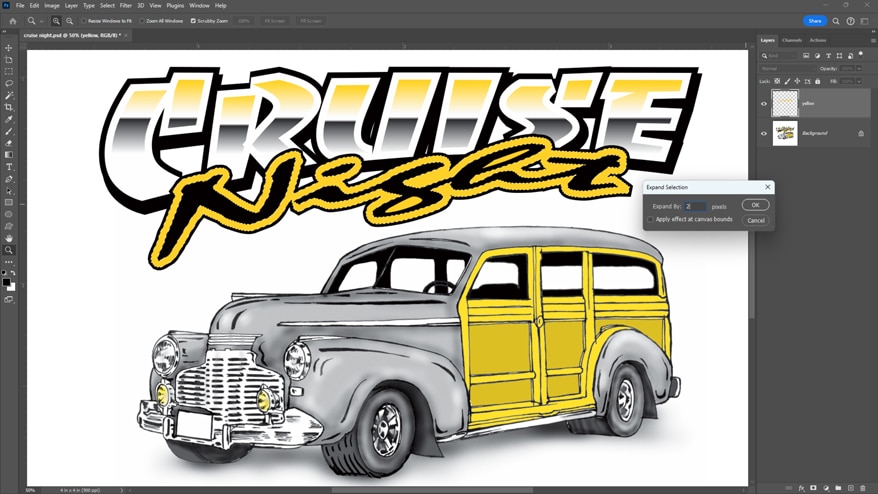Hide the yellow layer with eye icon
878x494 pixels.
click(764, 103)
